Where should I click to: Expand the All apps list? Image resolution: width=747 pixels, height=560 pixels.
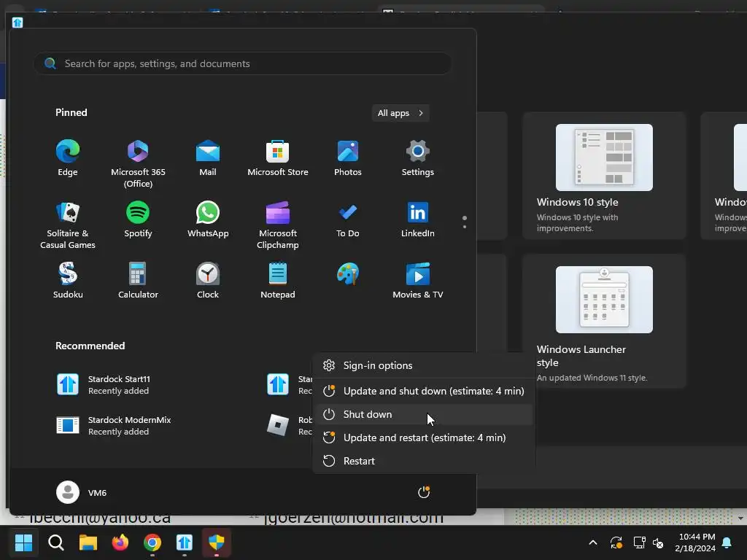(x=400, y=113)
